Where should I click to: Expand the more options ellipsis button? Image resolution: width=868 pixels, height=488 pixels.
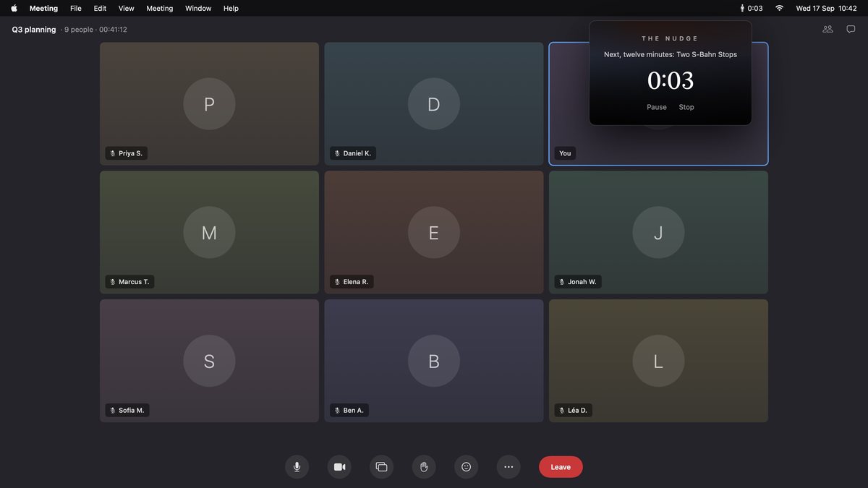click(x=509, y=467)
